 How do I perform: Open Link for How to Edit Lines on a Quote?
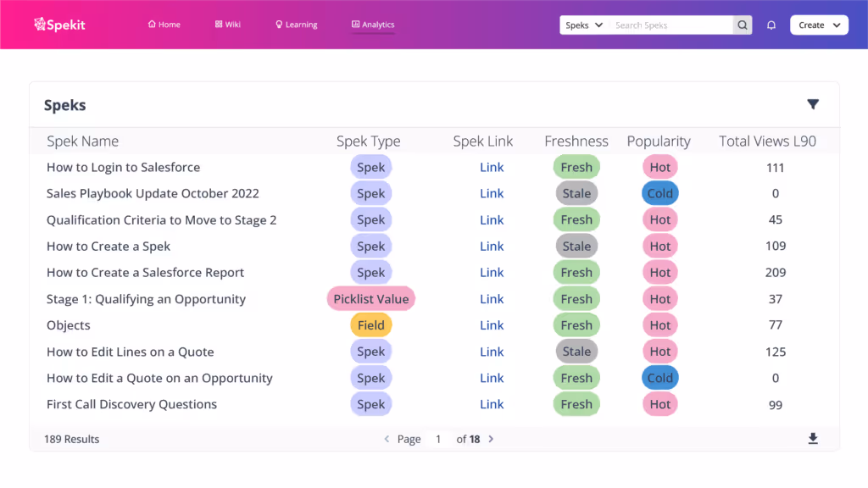pyautogui.click(x=492, y=352)
